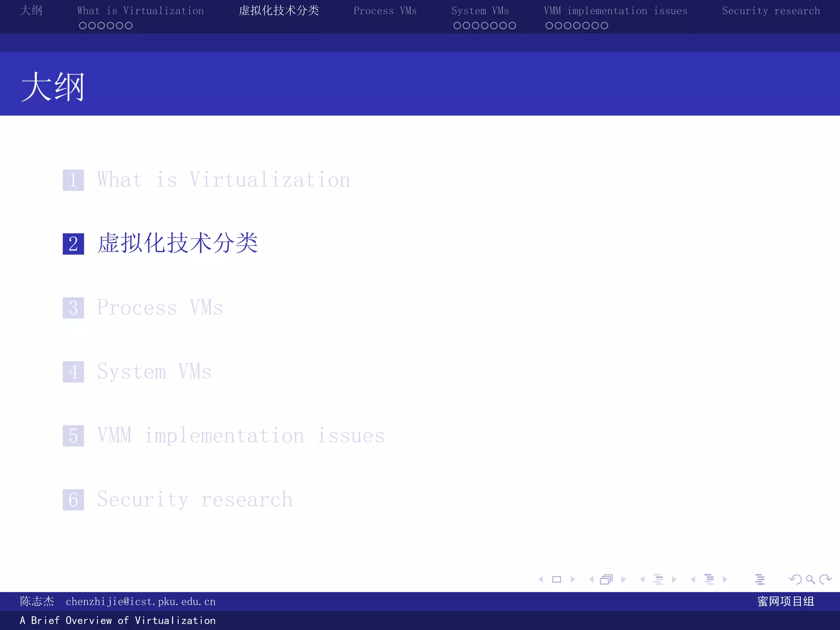Open VMM implementation issues header section
Image resolution: width=840 pixels, height=630 pixels.
pyautogui.click(x=616, y=11)
